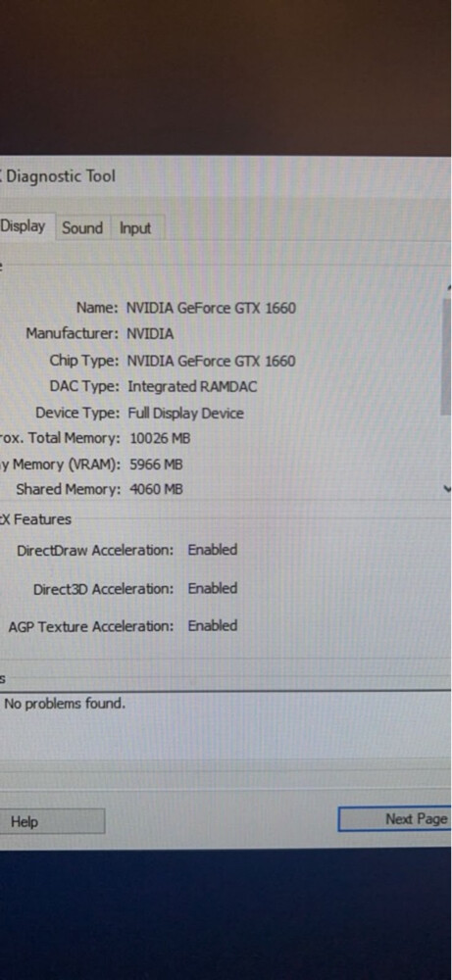This screenshot has height=980, width=452.
Task: Click the Manufacturer value NVIDIA
Action: (150, 334)
